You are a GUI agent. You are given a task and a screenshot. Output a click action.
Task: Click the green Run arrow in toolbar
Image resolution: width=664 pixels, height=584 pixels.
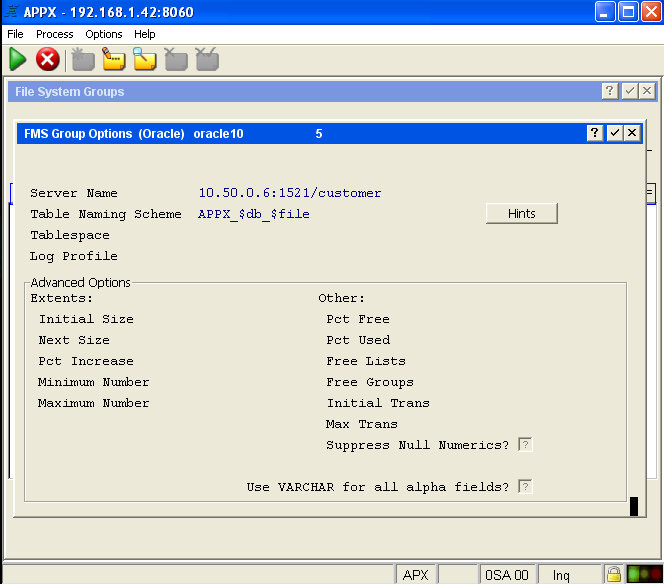point(18,60)
